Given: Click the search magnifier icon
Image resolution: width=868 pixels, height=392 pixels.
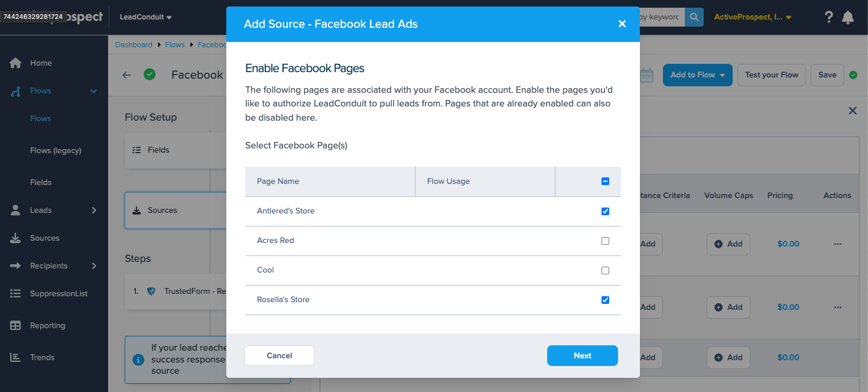Looking at the screenshot, I should tap(694, 17).
